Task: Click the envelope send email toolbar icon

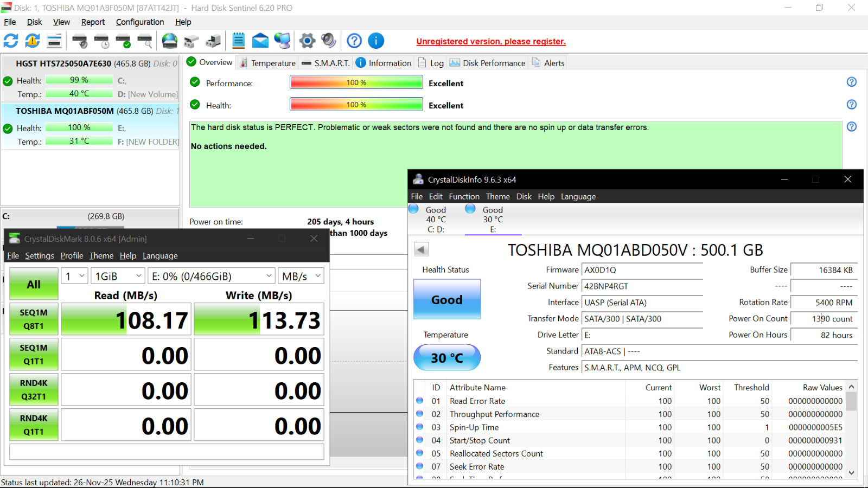Action: coord(260,41)
